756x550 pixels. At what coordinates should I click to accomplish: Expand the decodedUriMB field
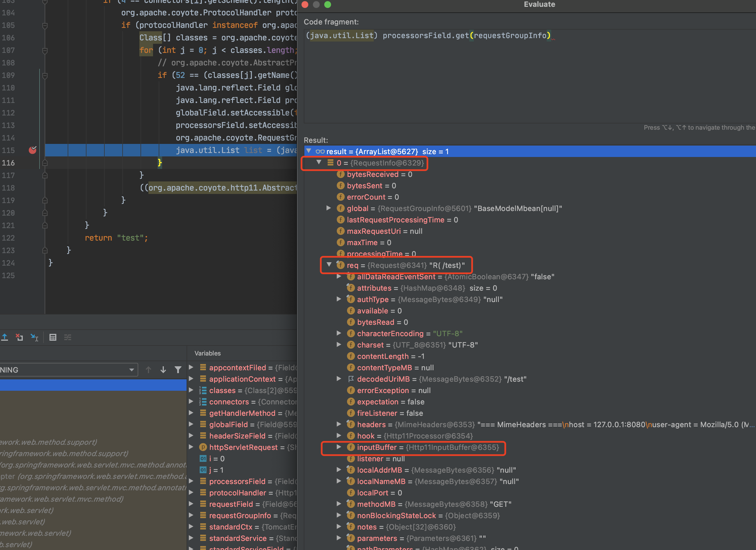339,379
